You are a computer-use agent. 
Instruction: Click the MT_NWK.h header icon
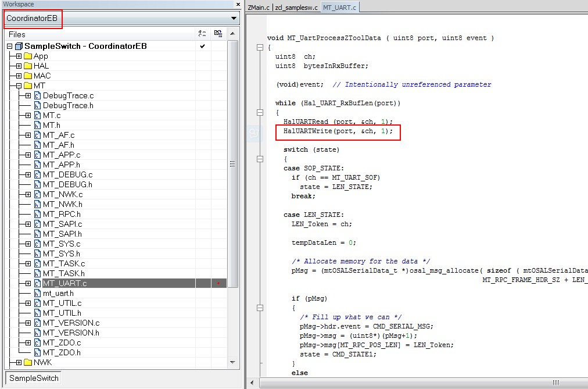[37, 205]
